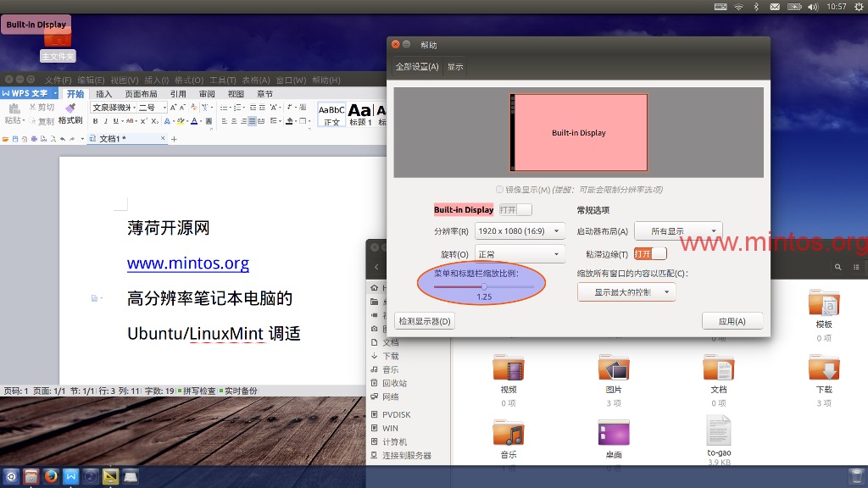
Task: Toggle 实时备份 in WPS status bar
Action: [238, 391]
